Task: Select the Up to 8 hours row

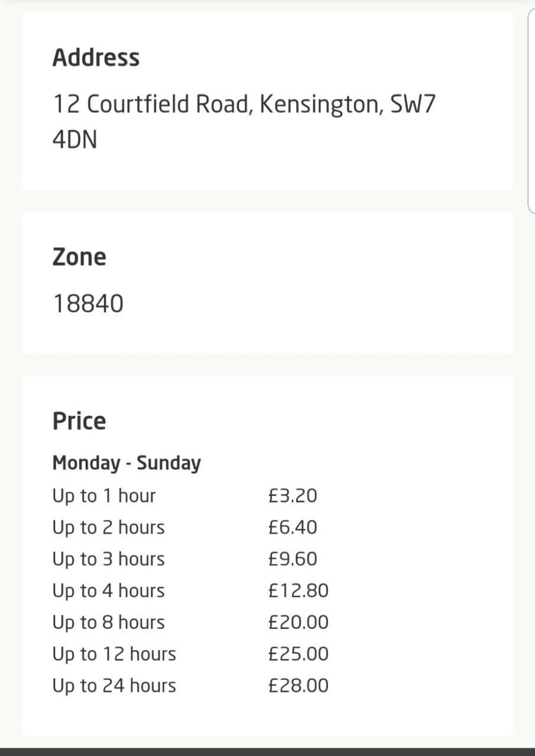Action: (190, 622)
